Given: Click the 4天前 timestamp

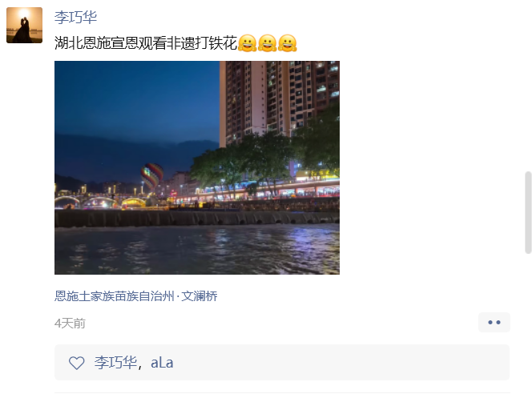Looking at the screenshot, I should point(70,324).
